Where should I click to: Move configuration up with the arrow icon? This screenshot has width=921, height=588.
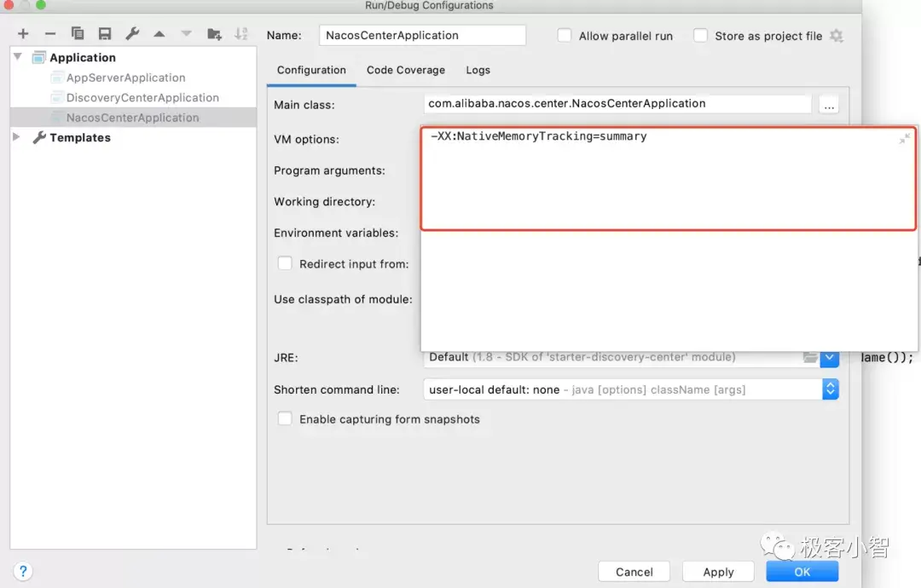pos(159,34)
